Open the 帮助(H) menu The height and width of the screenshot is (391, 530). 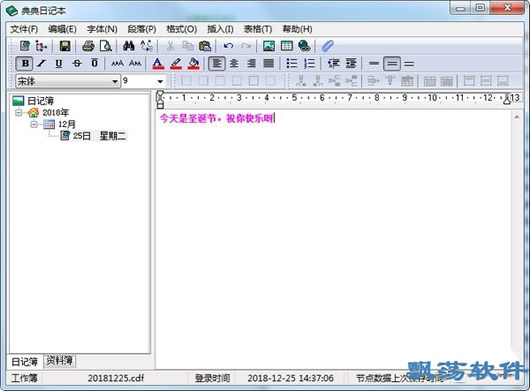click(x=297, y=29)
